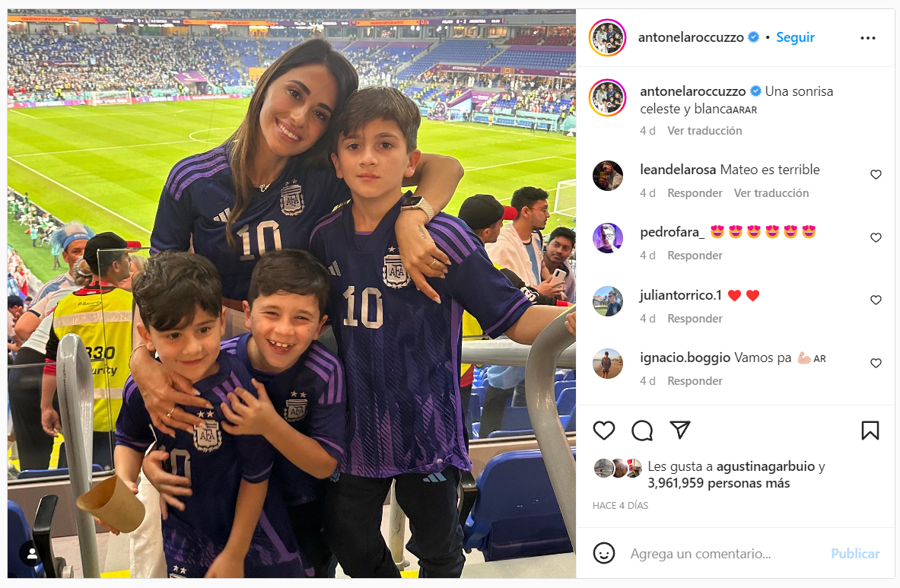The image size is (900, 588).
Task: Like the post with the heart icon
Action: tap(604, 431)
